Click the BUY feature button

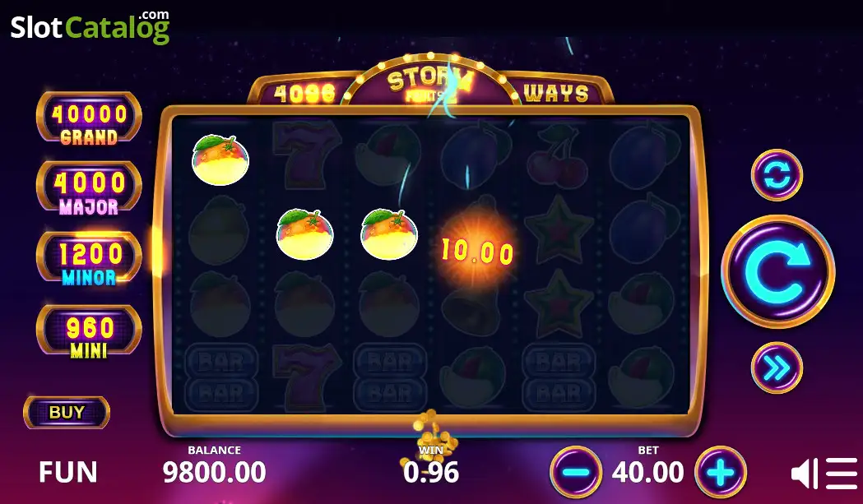click(67, 412)
